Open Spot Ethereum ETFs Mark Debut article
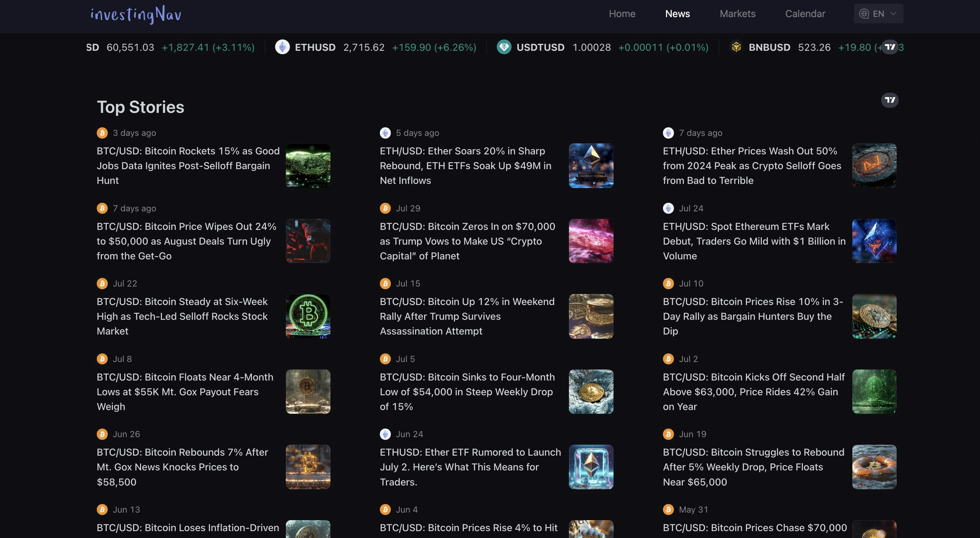Viewport: 980px width, 538px height. click(754, 241)
